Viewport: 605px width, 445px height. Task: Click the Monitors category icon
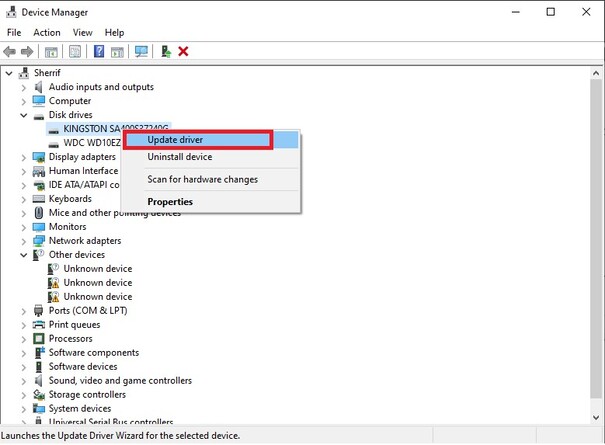39,227
